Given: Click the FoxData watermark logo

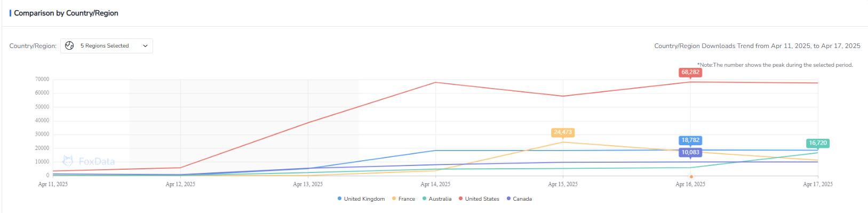Looking at the screenshot, I should [89, 161].
